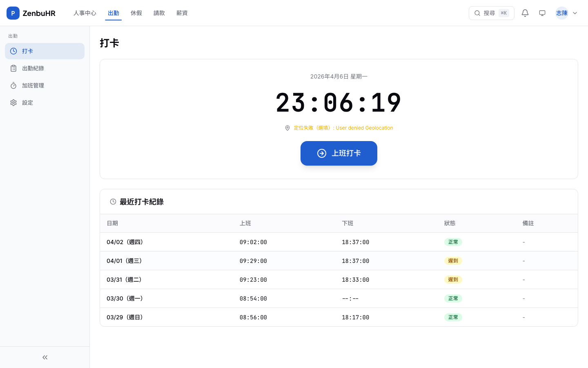Screen dimensions: 588x368
Task: Click 正常 badge in 04/02 row
Action: click(x=453, y=242)
